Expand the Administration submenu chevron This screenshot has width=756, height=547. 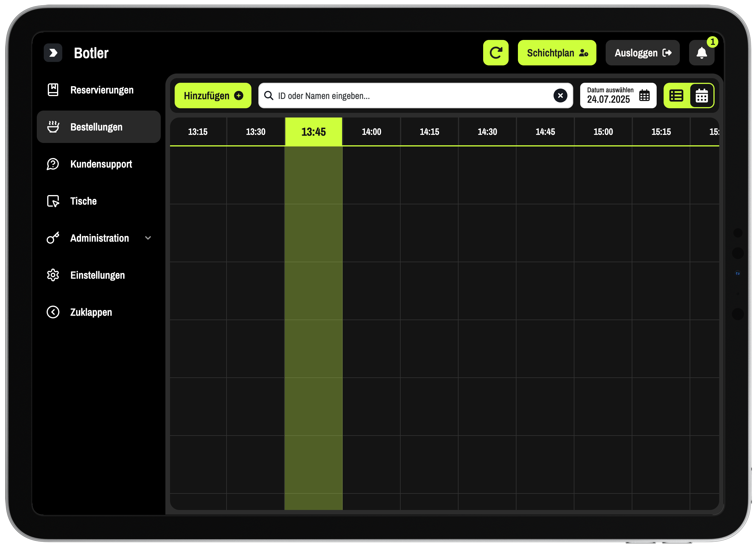[148, 238]
